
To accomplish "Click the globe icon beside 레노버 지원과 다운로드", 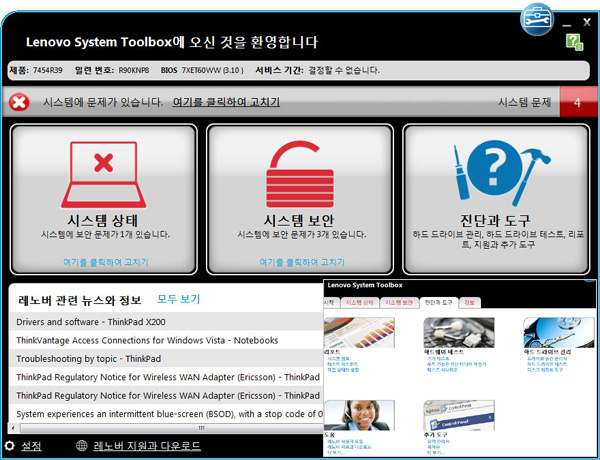I will [x=82, y=445].
